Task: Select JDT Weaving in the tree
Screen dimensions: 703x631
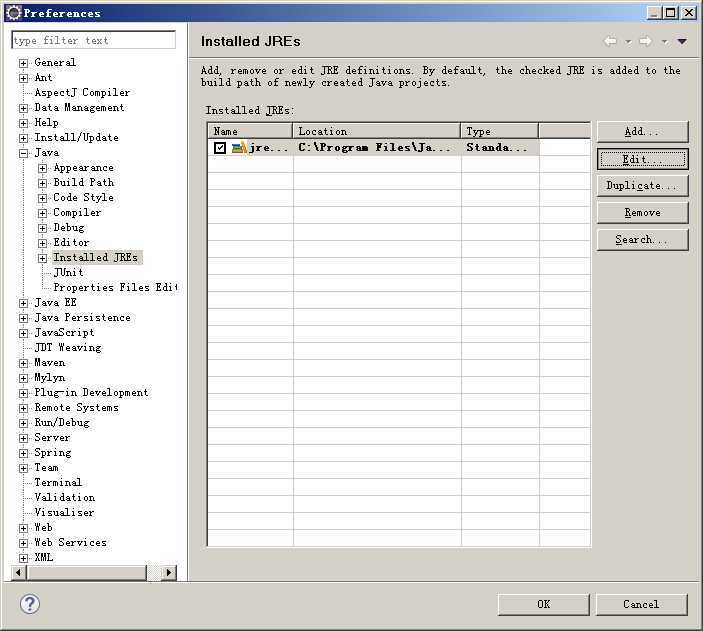Action: tap(68, 348)
